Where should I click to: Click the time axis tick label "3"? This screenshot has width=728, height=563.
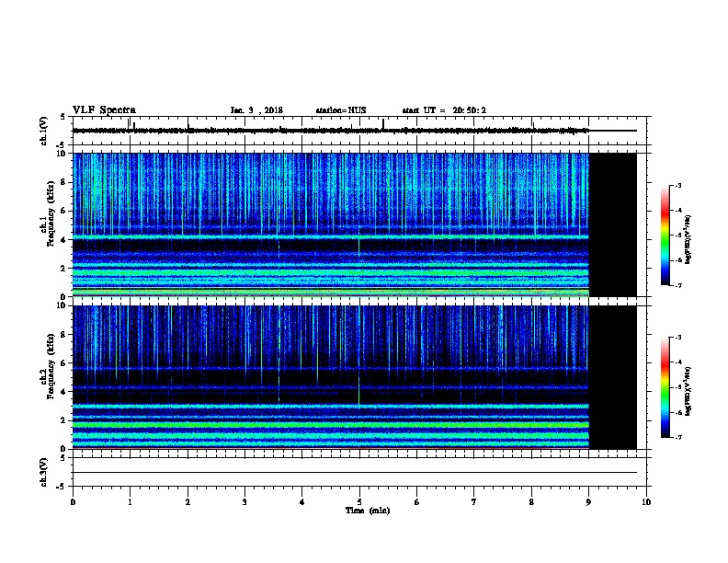245,502
